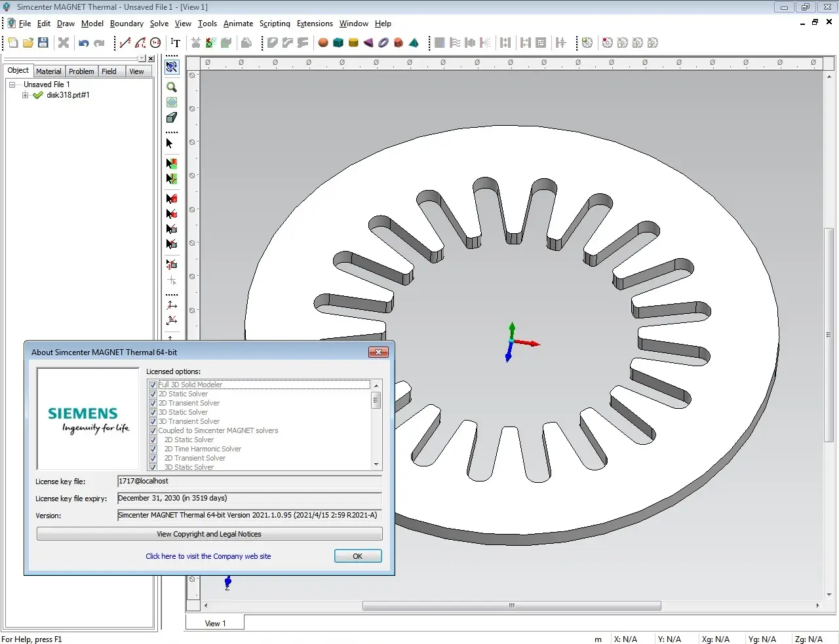Insert the purple torus primitive
Image resolution: width=839 pixels, height=644 pixels.
tap(383, 43)
